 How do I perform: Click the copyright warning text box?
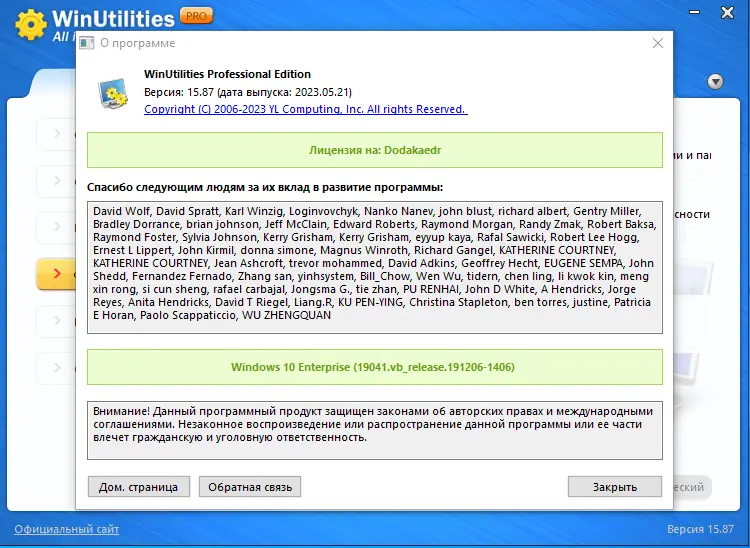click(x=375, y=430)
